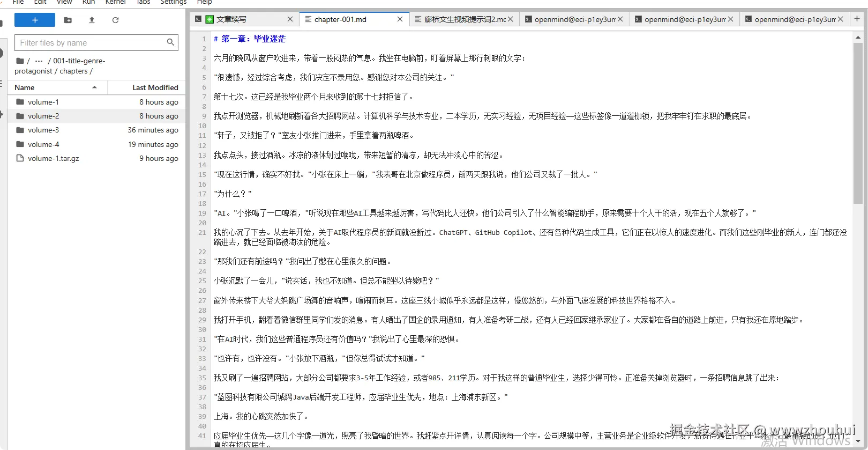This screenshot has height=450, width=868.
Task: Click the third openmind tab's terminal icon
Action: pyautogui.click(x=749, y=19)
